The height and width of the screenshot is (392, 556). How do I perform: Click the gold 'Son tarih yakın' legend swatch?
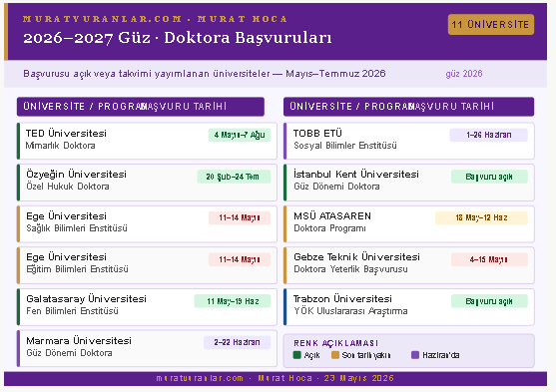tap(335, 355)
